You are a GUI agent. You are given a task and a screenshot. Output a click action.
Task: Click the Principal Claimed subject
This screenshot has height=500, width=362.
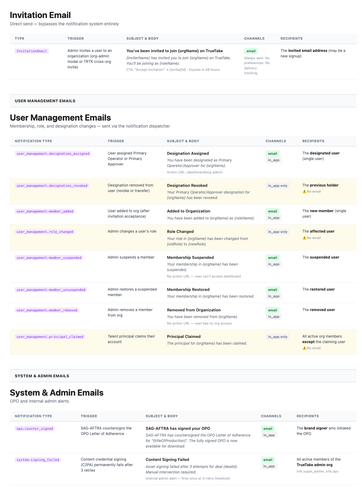click(184, 336)
